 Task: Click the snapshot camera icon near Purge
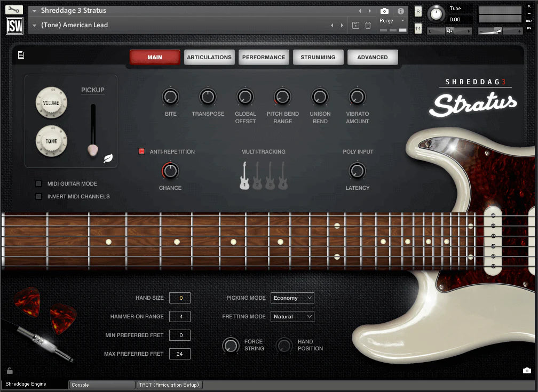(385, 10)
